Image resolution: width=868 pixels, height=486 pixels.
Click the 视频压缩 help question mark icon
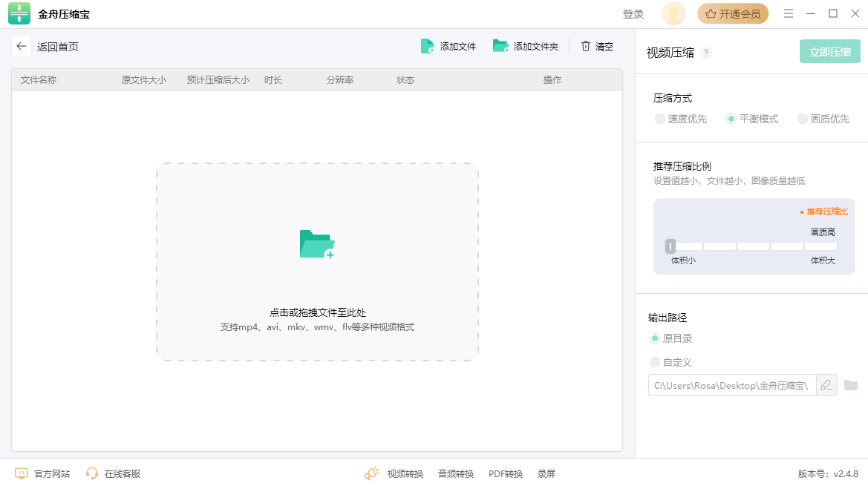coord(706,53)
